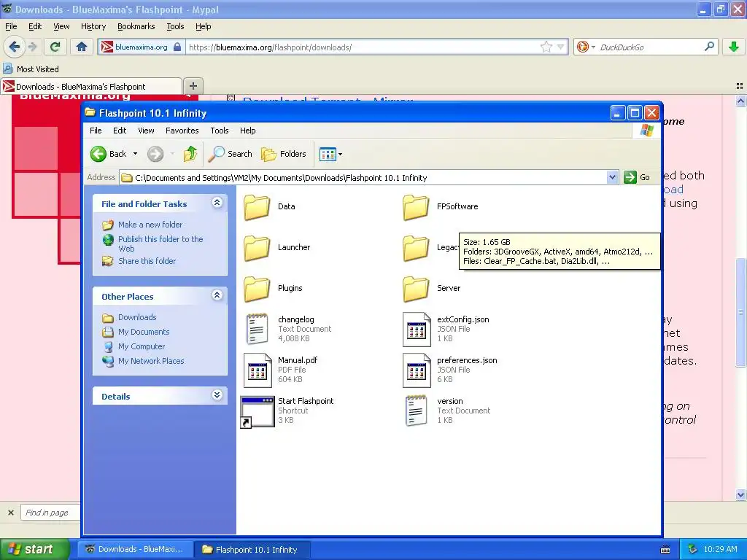Click the browser back arrow in Mypal
Screen dimensions: 747x560
[15, 47]
